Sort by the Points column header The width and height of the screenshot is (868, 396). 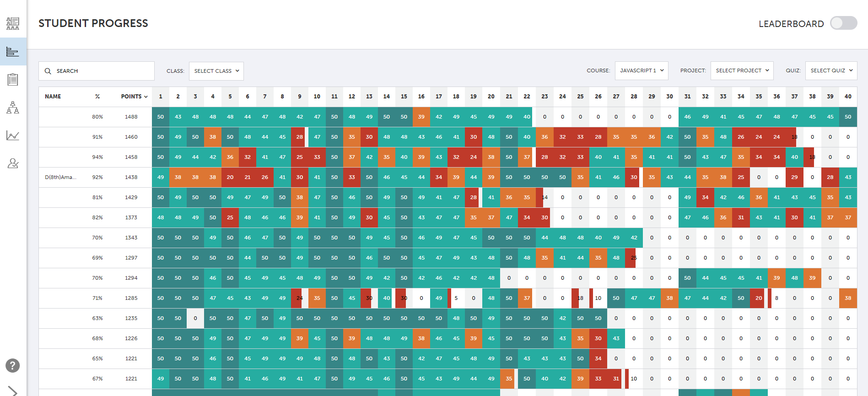[x=134, y=97]
